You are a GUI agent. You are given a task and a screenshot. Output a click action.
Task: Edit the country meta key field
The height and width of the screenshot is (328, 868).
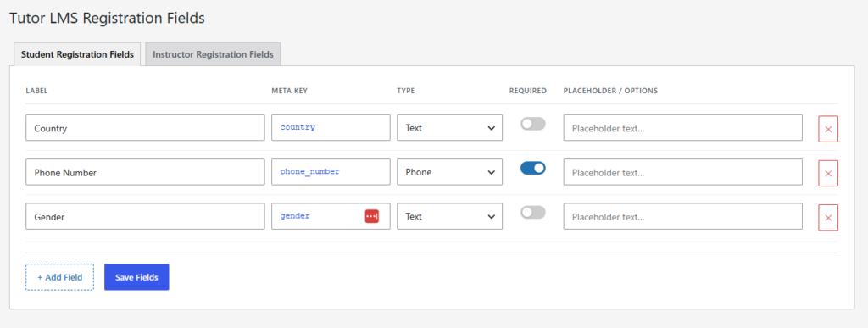(331, 128)
